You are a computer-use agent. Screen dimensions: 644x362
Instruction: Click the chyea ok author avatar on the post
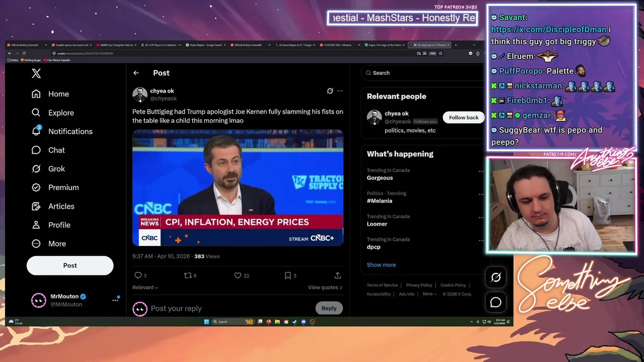click(x=140, y=95)
